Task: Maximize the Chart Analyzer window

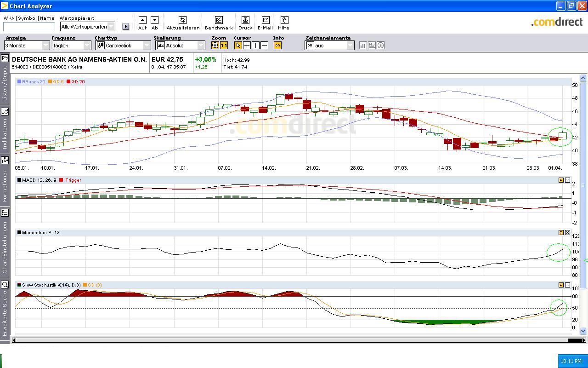Action: pyautogui.click(x=571, y=6)
